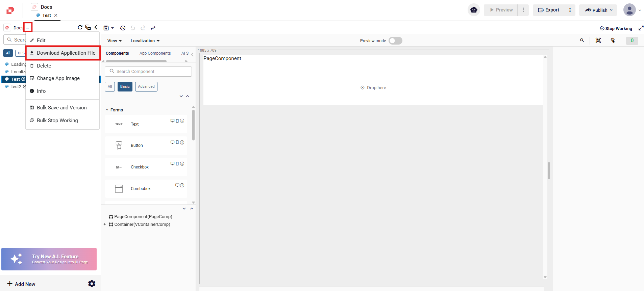Toggle the Preview mode switch

[x=395, y=41]
